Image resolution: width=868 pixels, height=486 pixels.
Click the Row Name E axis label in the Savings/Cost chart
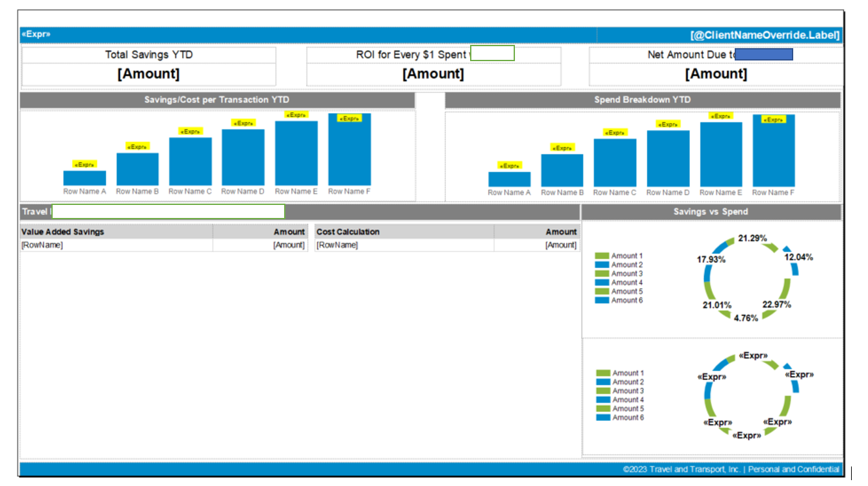coord(296,191)
